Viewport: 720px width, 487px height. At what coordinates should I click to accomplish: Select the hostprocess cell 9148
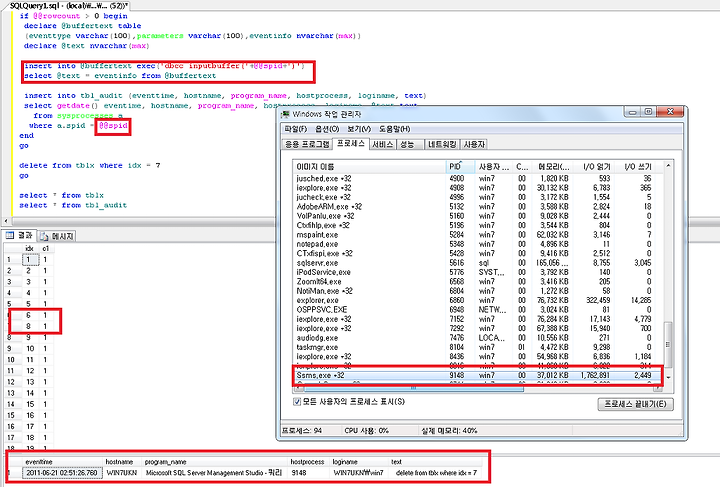[309, 473]
